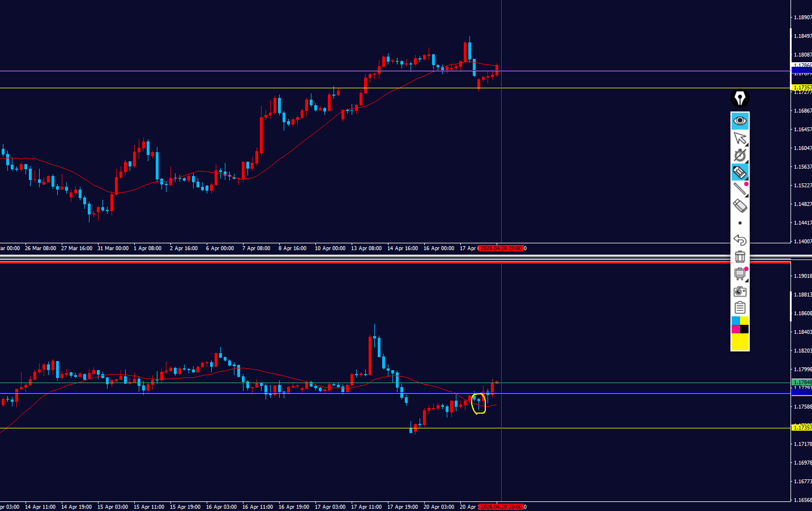Select the cursor arrow pointer tool

pyautogui.click(x=740, y=139)
